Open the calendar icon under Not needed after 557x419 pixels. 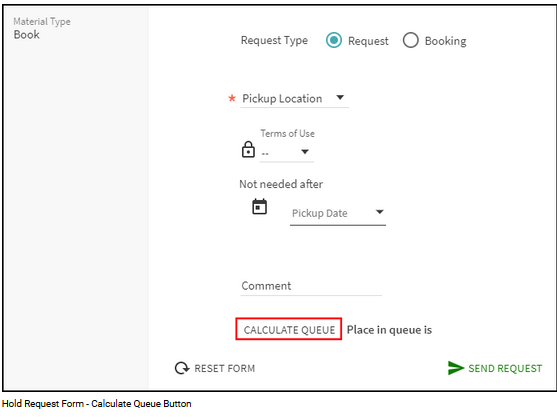coord(259,207)
